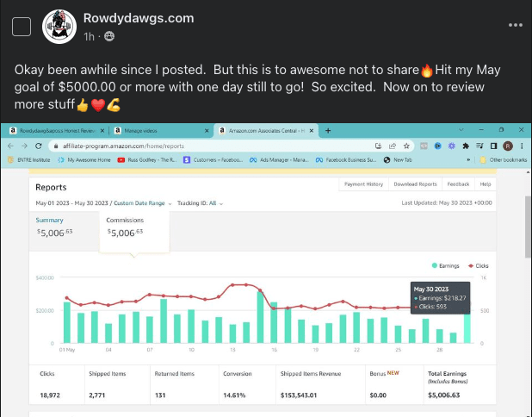Click the install app icon in address bar
The width and height of the screenshot is (532, 417).
pyautogui.click(x=378, y=146)
